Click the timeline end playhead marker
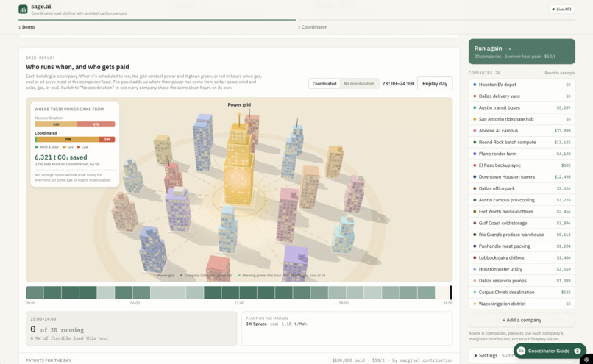Screen dimensions: 593x364 (x=451, y=293)
